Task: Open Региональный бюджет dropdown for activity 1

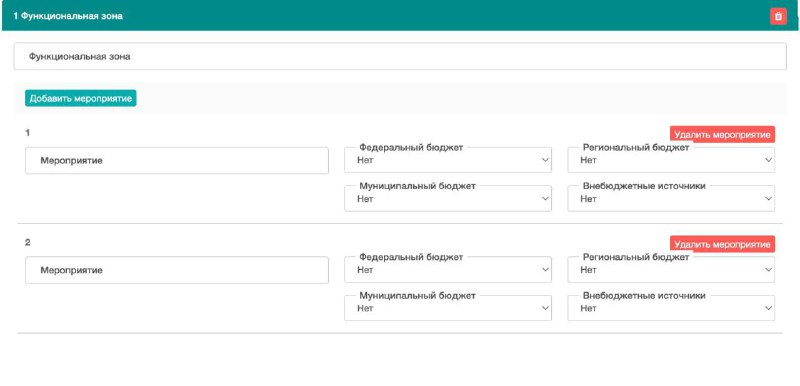Action: 671,160
